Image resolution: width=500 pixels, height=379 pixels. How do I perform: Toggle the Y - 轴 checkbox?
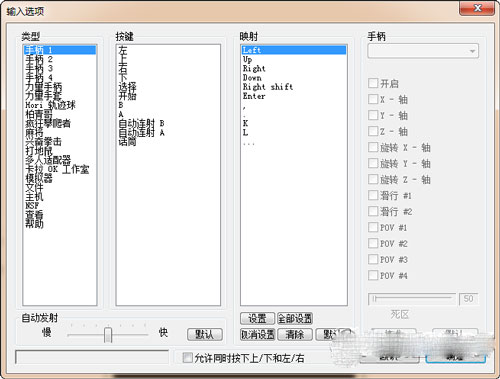(373, 115)
